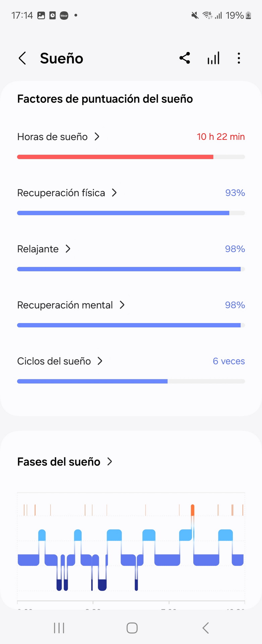Open the bar chart statistics icon
262x644 pixels.
(x=213, y=58)
